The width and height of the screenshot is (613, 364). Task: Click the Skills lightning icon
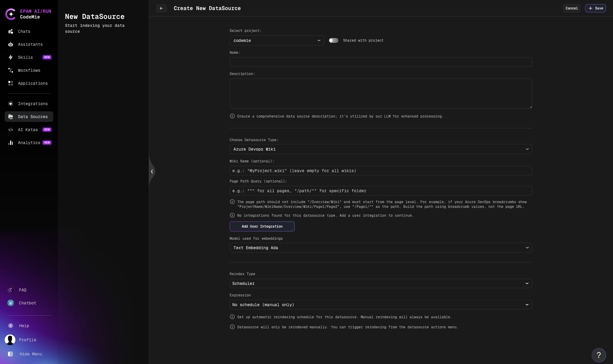11,57
